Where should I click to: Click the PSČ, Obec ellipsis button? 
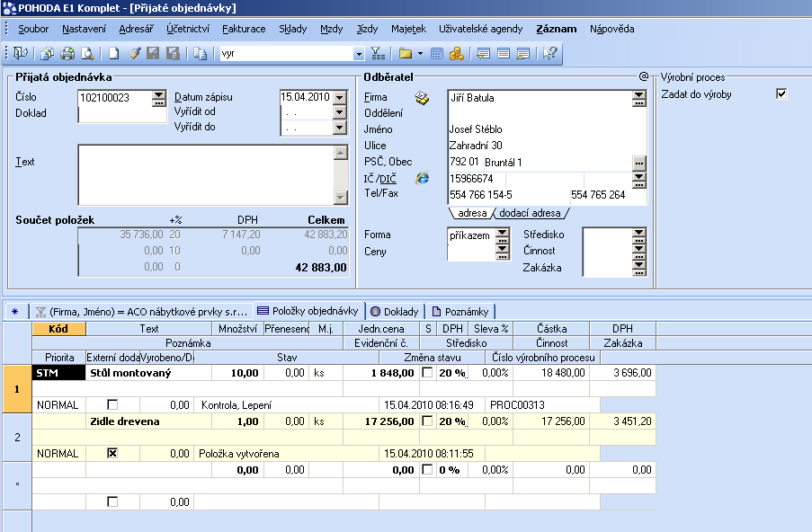click(x=639, y=163)
